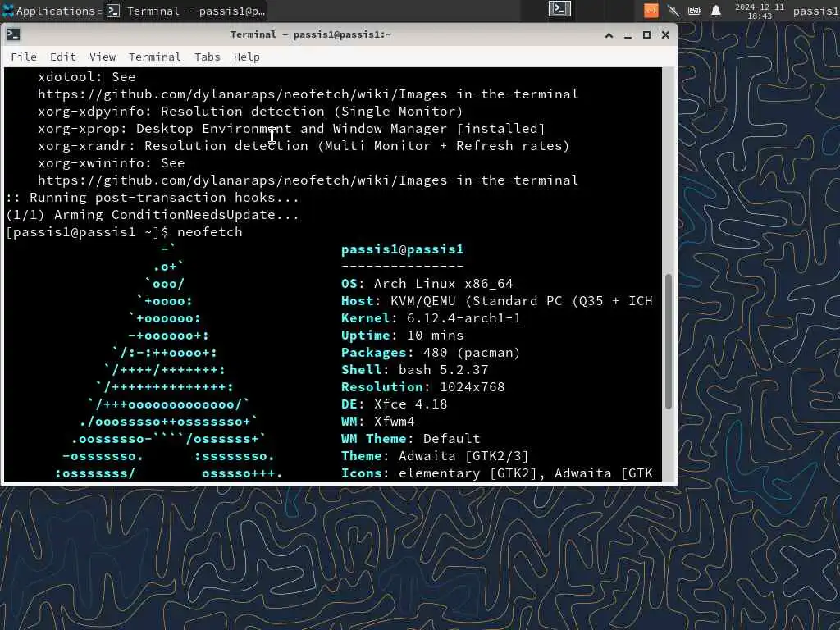840x630 pixels.
Task: Click the 'Packages: 480 (pacman)' line
Action: (x=431, y=353)
